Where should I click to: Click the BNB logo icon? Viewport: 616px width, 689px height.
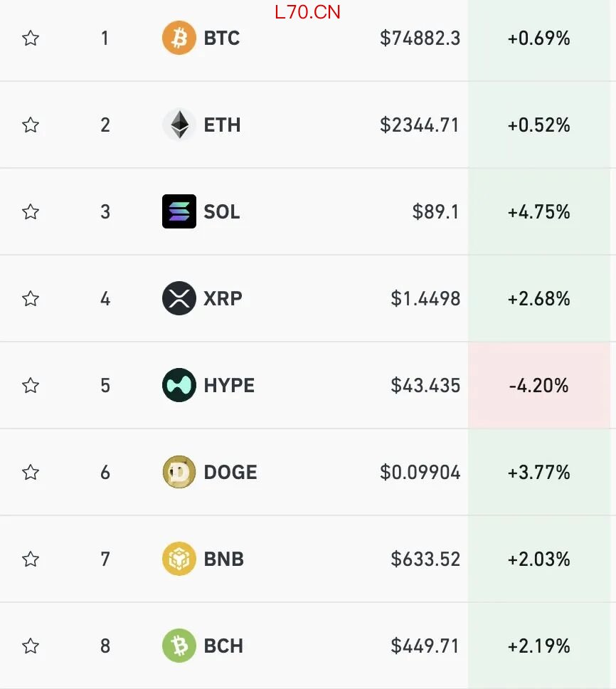[179, 559]
